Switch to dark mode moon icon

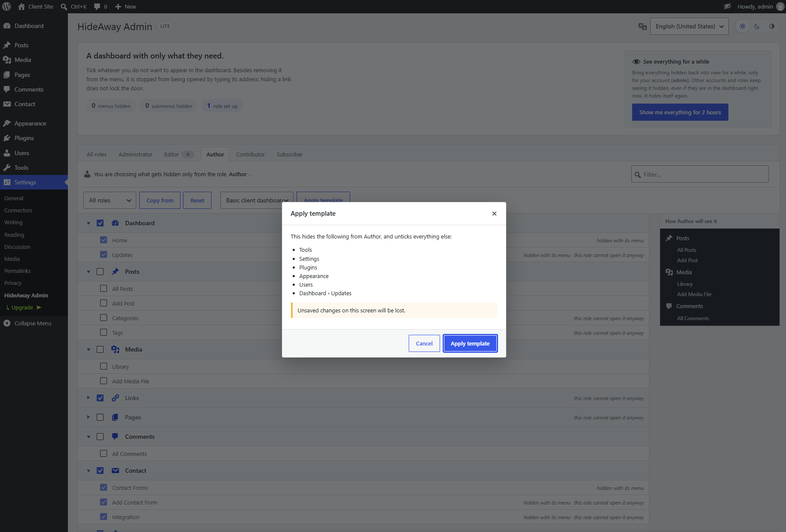click(757, 26)
